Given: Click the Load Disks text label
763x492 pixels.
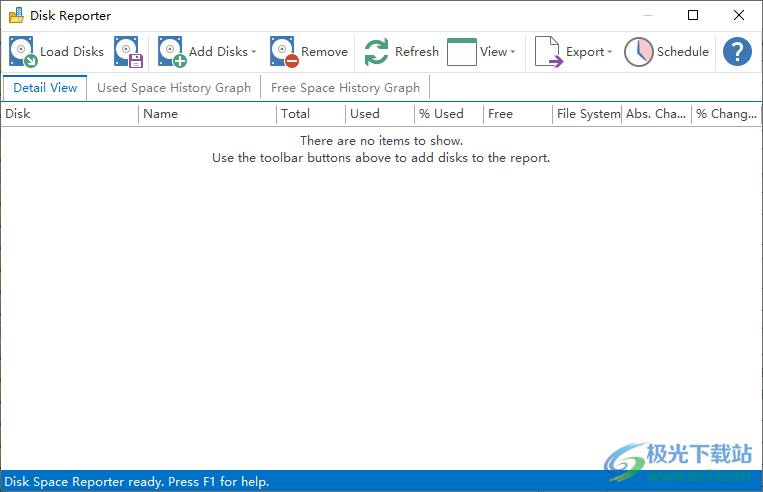Looking at the screenshot, I should tap(72, 52).
